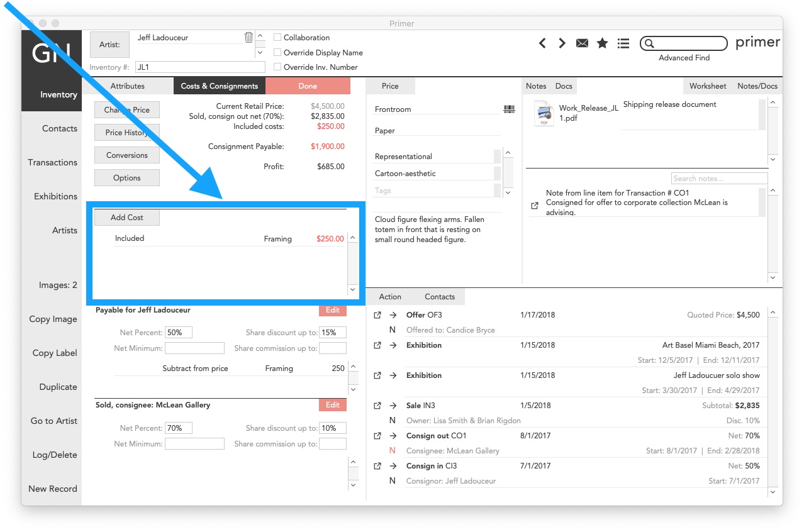This screenshot has height=532, width=804.
Task: Check the Override Display Name option
Action: tap(277, 52)
